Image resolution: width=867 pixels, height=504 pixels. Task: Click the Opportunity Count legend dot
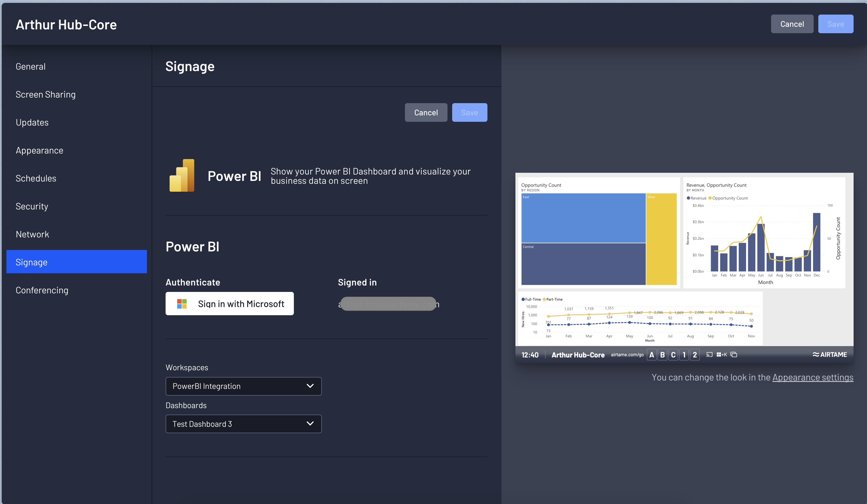710,198
